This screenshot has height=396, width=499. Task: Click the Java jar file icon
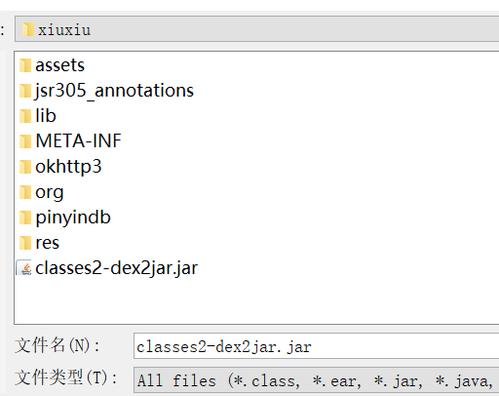click(25, 268)
